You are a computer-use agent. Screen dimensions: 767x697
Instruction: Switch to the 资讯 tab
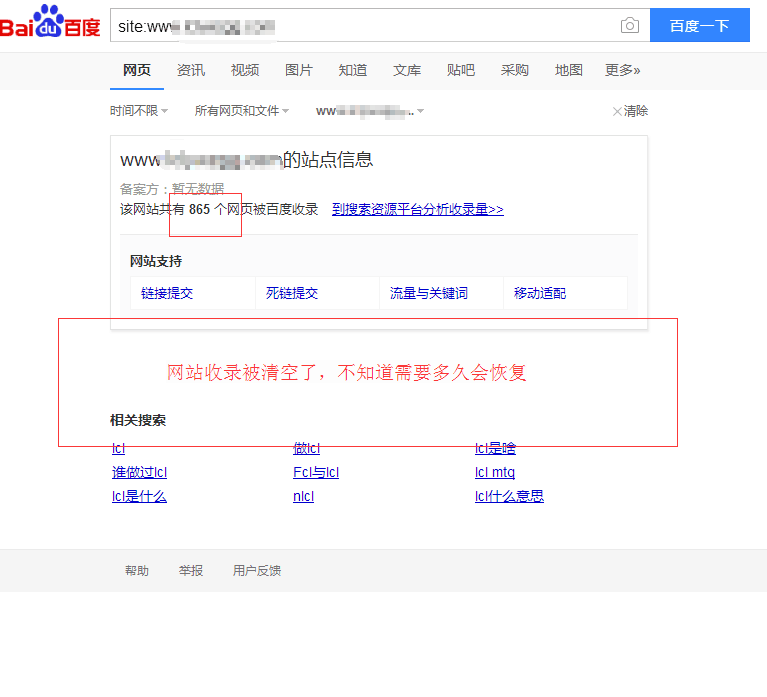191,70
